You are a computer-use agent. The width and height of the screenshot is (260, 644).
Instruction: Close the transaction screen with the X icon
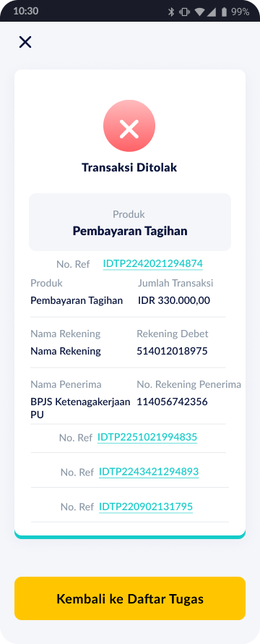pos(25,42)
